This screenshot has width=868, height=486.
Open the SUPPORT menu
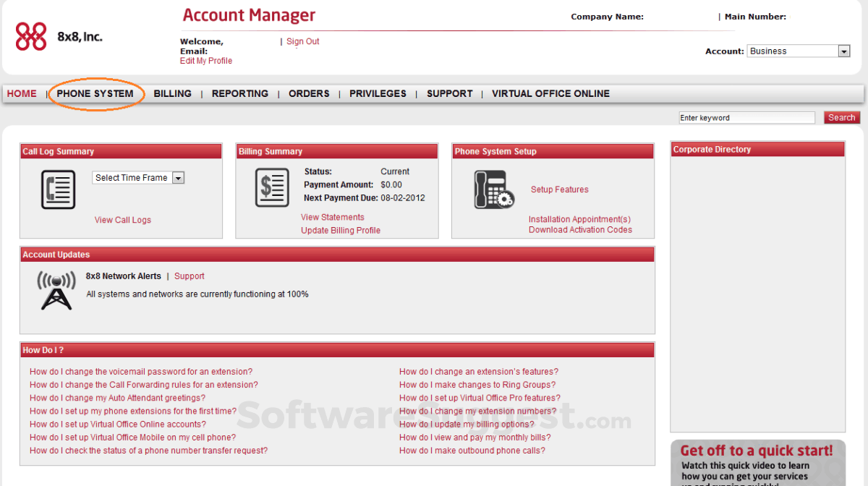point(449,93)
